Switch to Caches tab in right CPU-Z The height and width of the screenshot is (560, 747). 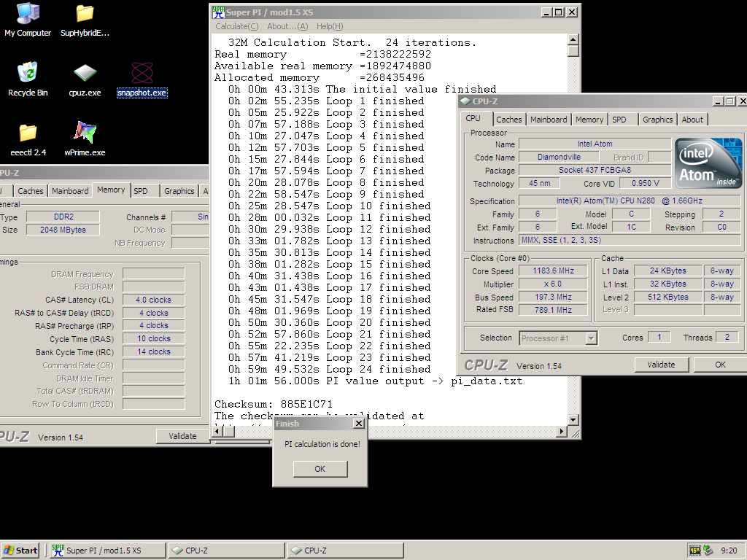508,120
